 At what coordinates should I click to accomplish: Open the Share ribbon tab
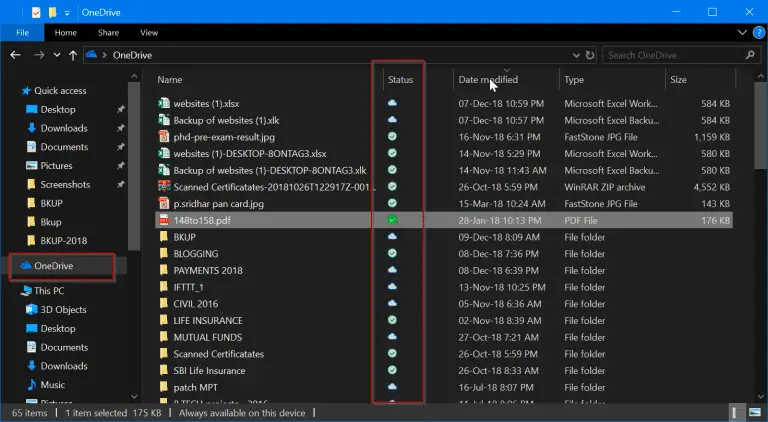click(x=108, y=33)
